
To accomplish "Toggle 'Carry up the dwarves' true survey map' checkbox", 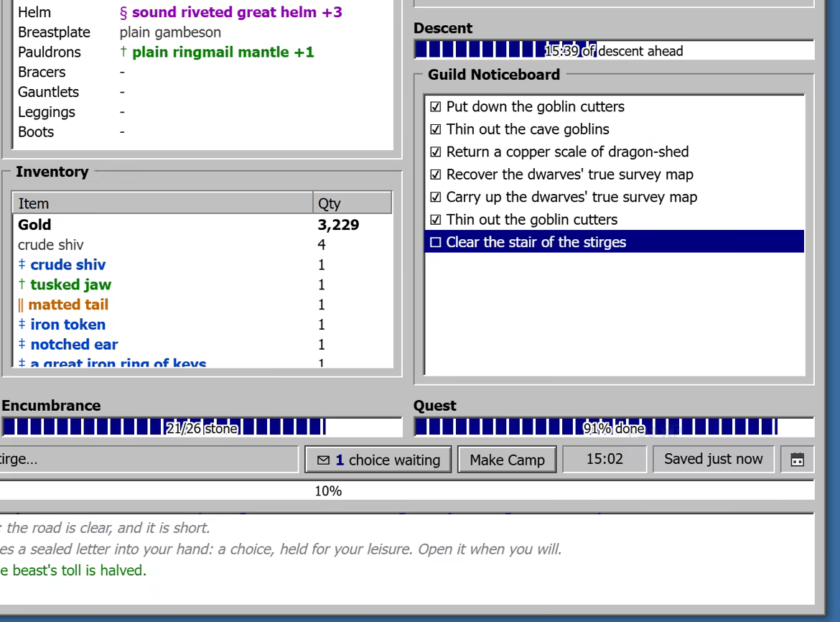I will [x=436, y=197].
